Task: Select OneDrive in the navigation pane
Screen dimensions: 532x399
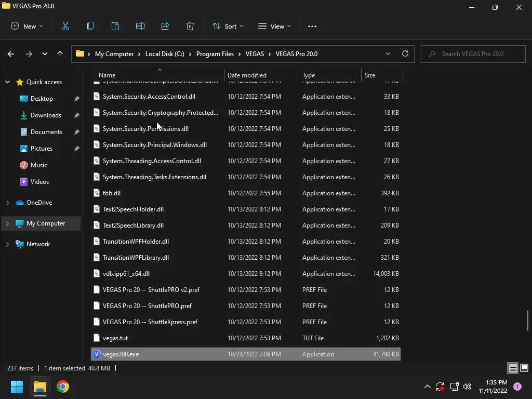Action: click(x=39, y=203)
